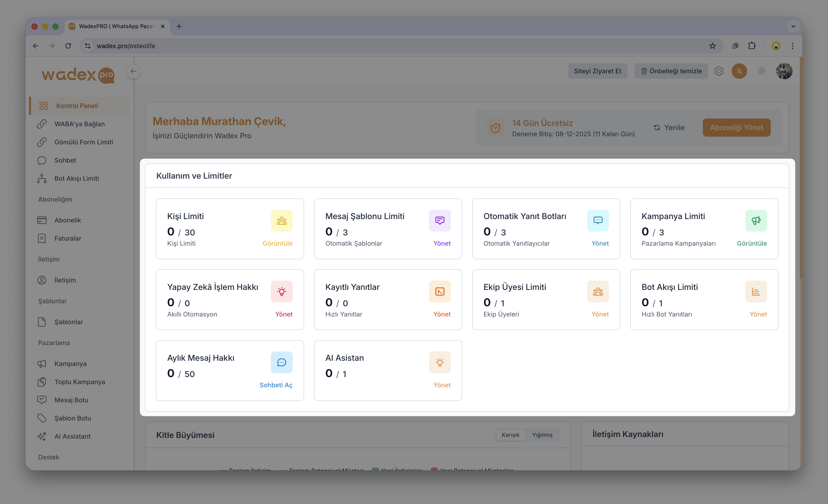The height and width of the screenshot is (504, 828).
Task: Click the Aylık Mesaj Hakkı chat icon
Action: click(281, 362)
